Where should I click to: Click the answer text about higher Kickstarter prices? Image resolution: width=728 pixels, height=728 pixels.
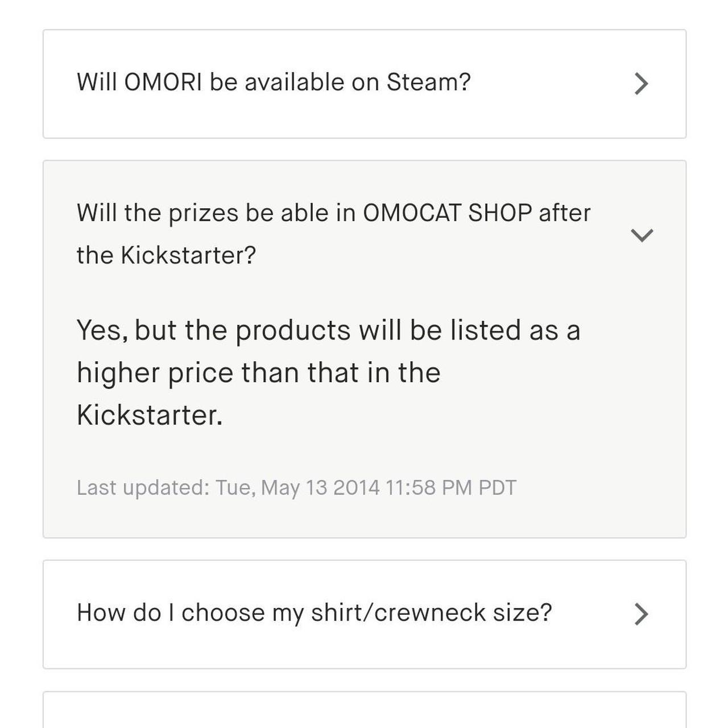pyautogui.click(x=330, y=373)
